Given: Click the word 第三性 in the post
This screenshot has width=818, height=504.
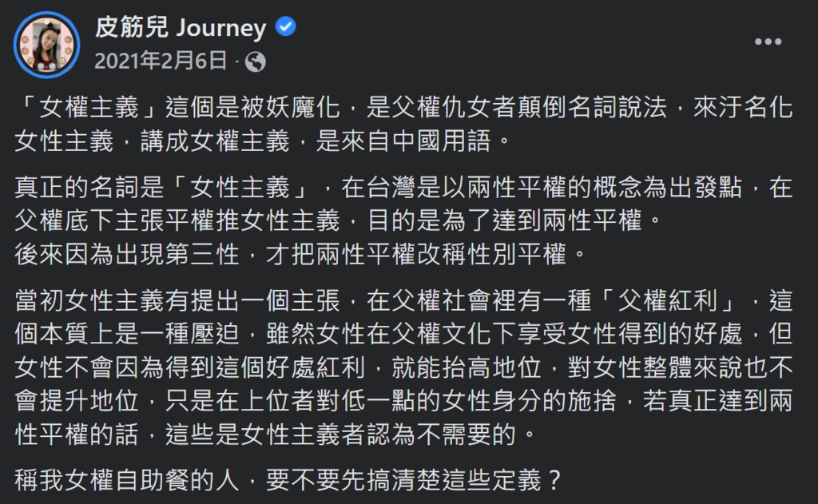Looking at the screenshot, I should [203, 255].
